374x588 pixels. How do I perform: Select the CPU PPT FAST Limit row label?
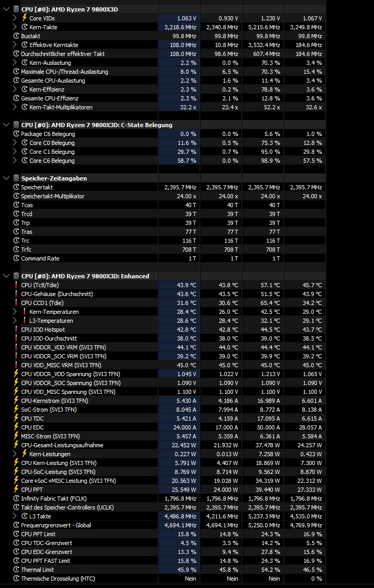pyautogui.click(x=46, y=561)
